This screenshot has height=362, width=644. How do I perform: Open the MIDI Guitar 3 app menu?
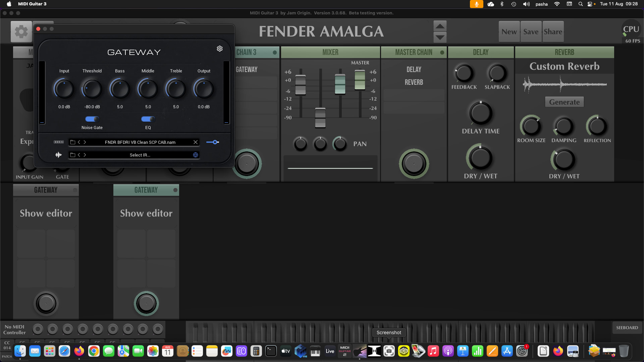(32, 4)
